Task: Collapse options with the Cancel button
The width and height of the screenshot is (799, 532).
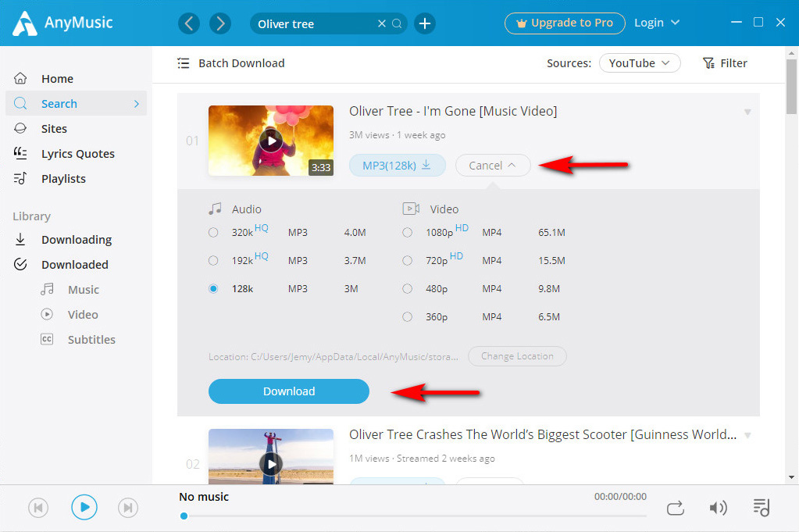Action: click(493, 166)
